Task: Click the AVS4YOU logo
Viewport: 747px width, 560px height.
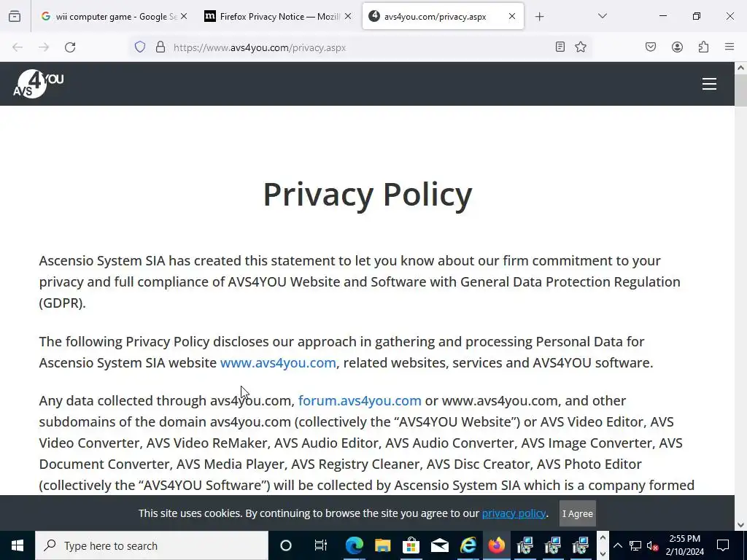Action: [39, 84]
